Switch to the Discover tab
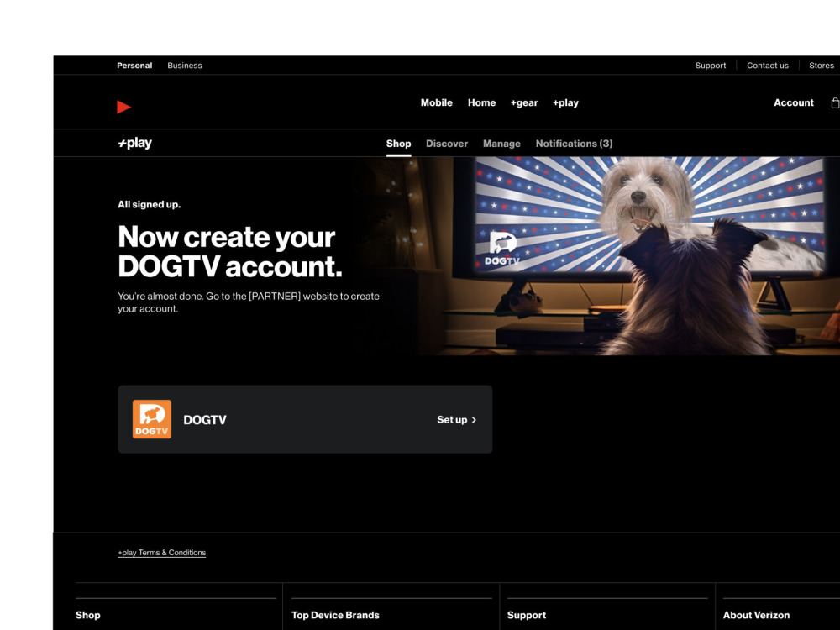The height and width of the screenshot is (630, 840). 447,144
